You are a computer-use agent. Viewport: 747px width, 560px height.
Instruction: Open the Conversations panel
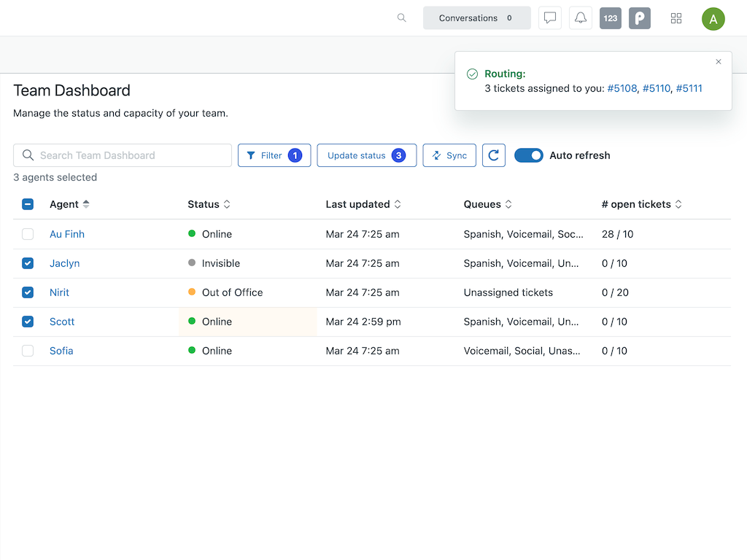point(476,17)
